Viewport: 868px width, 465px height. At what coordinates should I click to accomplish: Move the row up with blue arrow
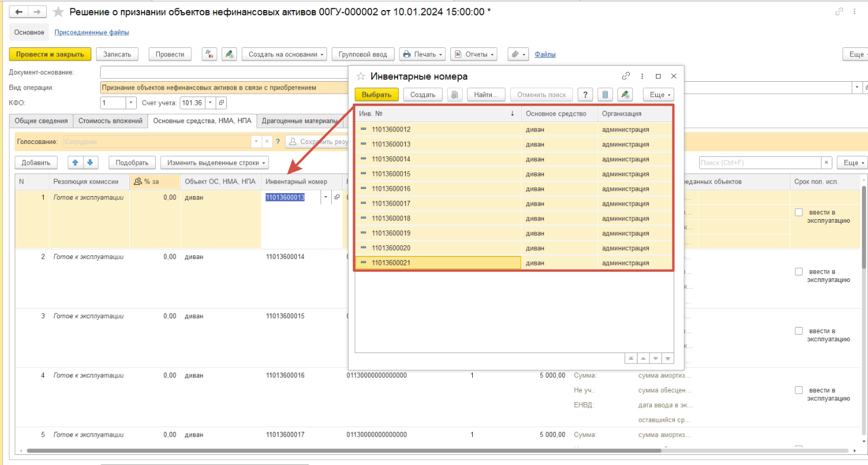point(76,162)
